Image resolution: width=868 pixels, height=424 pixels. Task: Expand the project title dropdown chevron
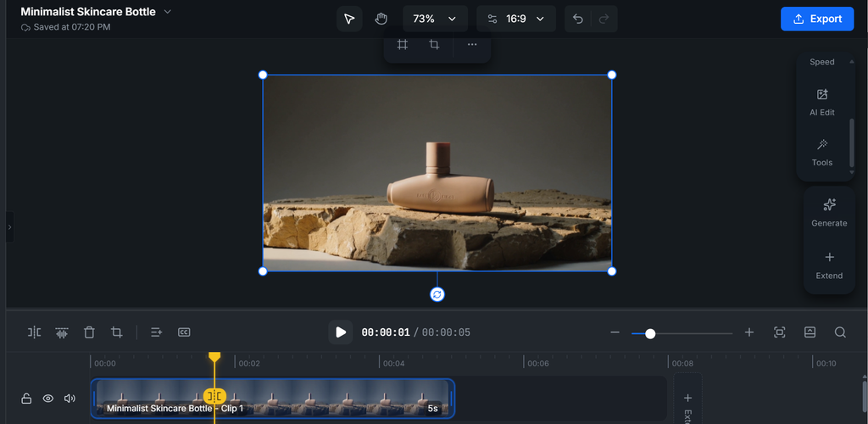[x=168, y=12]
